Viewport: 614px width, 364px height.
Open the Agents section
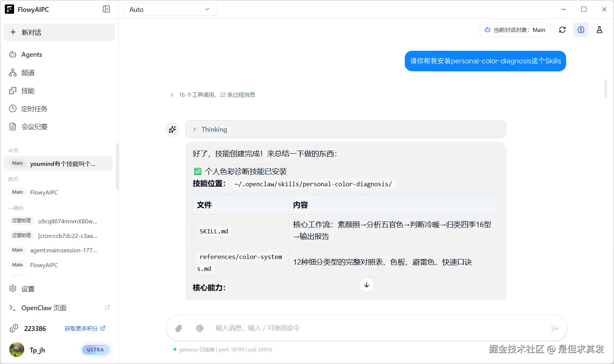[x=59, y=55]
